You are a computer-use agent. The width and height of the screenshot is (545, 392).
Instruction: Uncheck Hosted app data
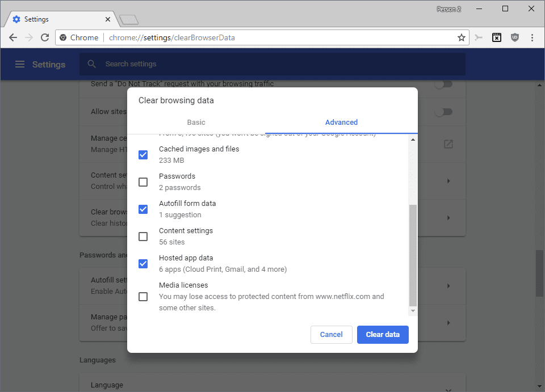[143, 264]
